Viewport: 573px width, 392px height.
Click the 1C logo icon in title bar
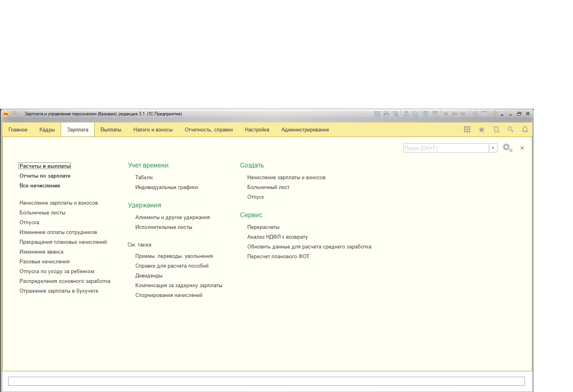(x=6, y=114)
